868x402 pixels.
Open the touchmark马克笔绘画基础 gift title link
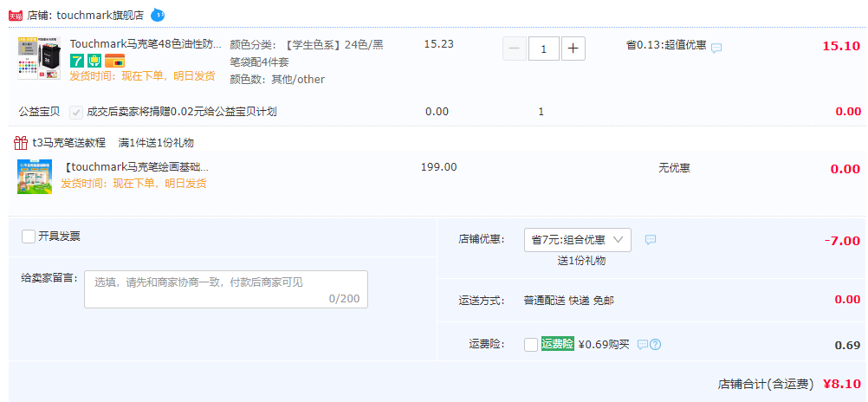coord(134,166)
